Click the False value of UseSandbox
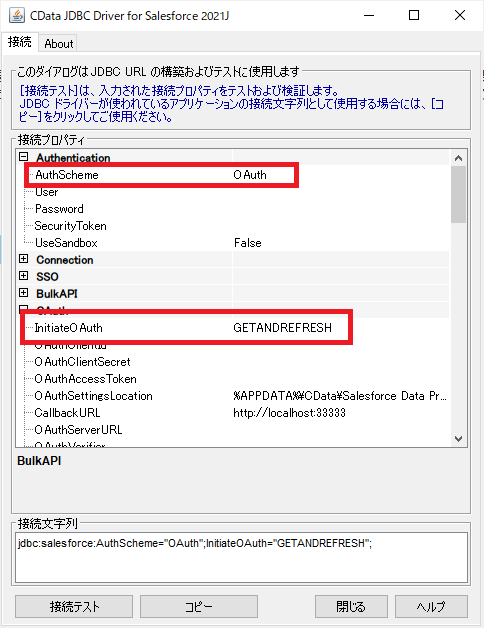 248,243
